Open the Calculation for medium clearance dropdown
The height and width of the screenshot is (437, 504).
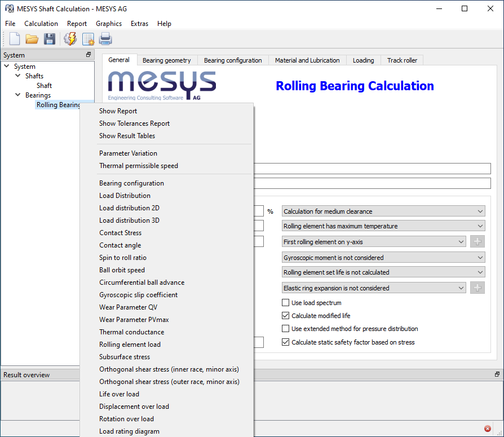[x=383, y=211]
